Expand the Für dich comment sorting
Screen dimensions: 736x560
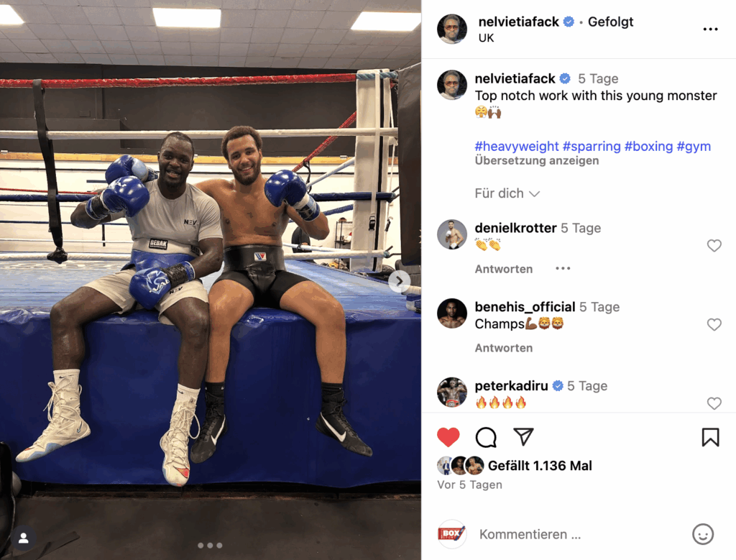(507, 193)
